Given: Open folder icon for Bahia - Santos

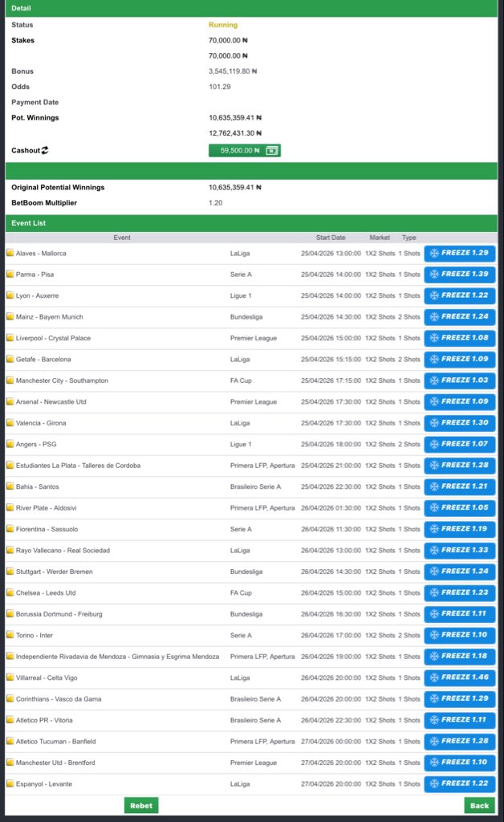Looking at the screenshot, I should (10, 486).
